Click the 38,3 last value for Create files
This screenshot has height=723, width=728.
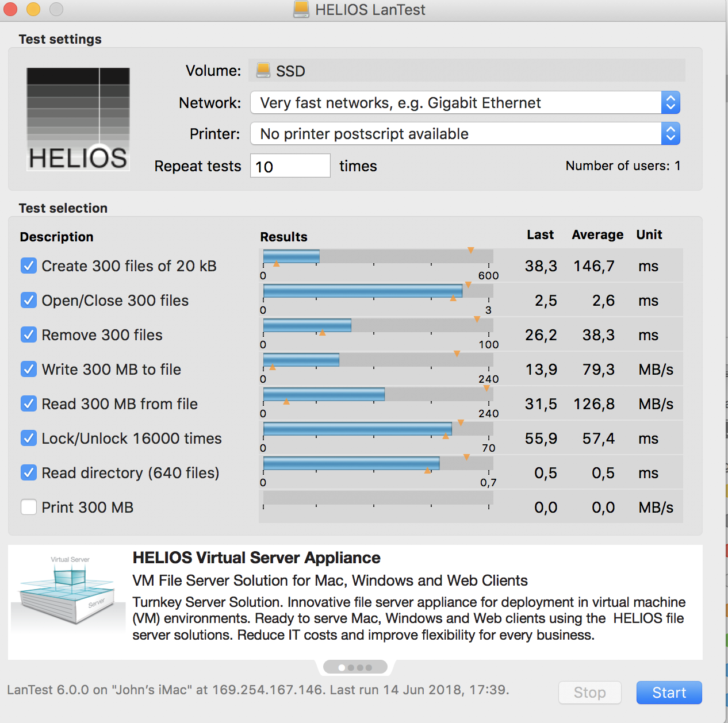click(541, 266)
